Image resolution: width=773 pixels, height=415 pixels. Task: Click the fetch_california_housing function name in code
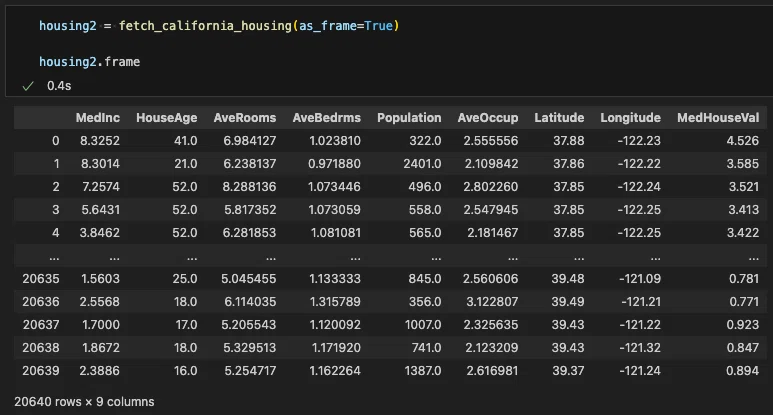coord(205,26)
